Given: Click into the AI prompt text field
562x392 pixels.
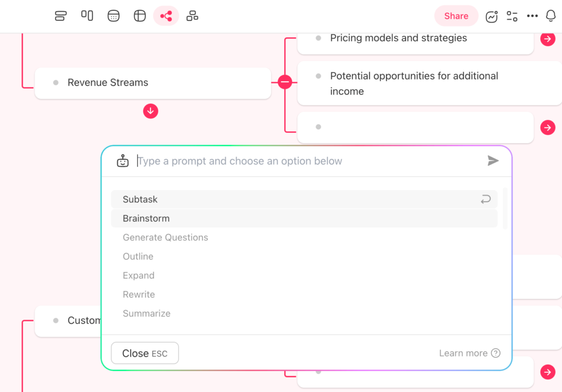Looking at the screenshot, I should click(307, 161).
